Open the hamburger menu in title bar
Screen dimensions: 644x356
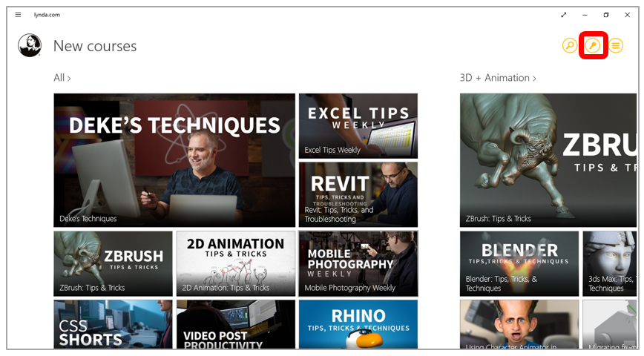pos(18,15)
